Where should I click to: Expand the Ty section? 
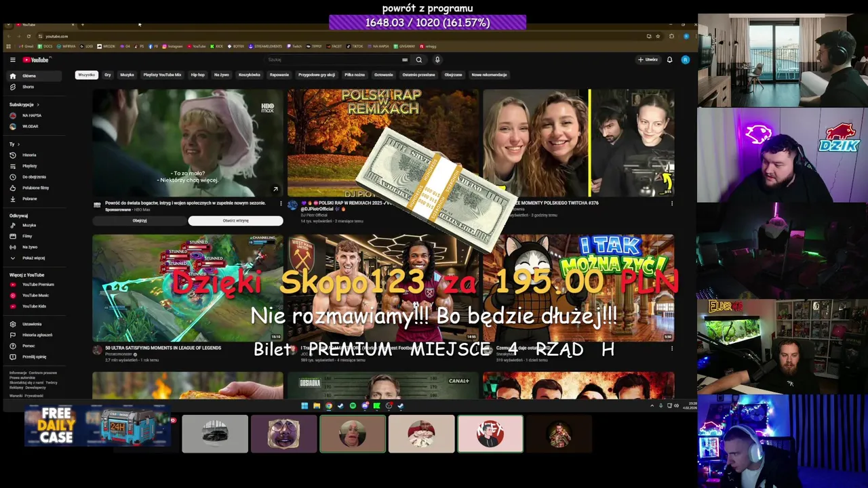click(14, 144)
